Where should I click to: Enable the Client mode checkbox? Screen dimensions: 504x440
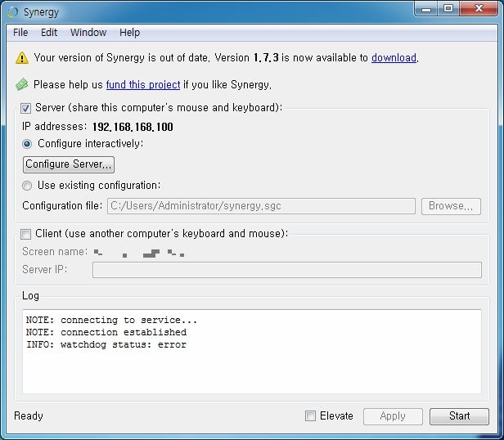[25, 234]
